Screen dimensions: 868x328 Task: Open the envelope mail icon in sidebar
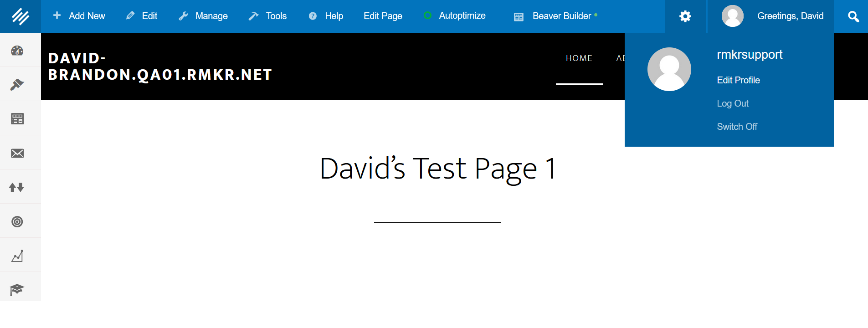pyautogui.click(x=17, y=153)
